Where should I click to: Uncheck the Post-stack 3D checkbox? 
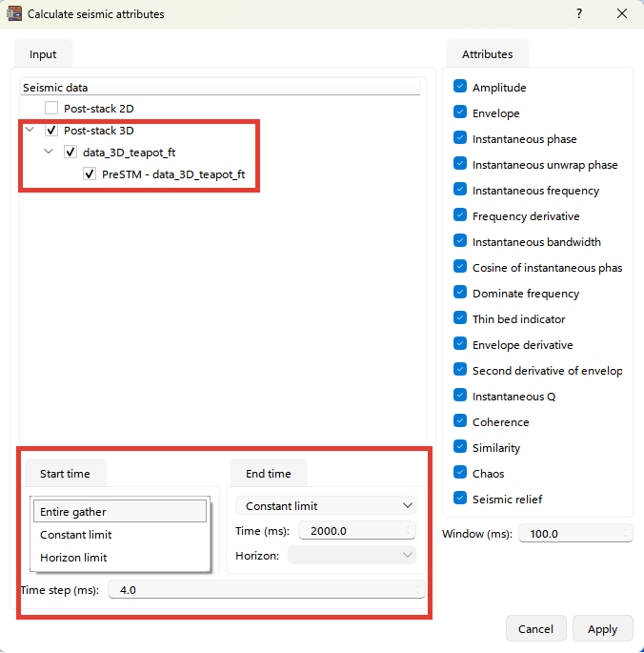point(51,131)
